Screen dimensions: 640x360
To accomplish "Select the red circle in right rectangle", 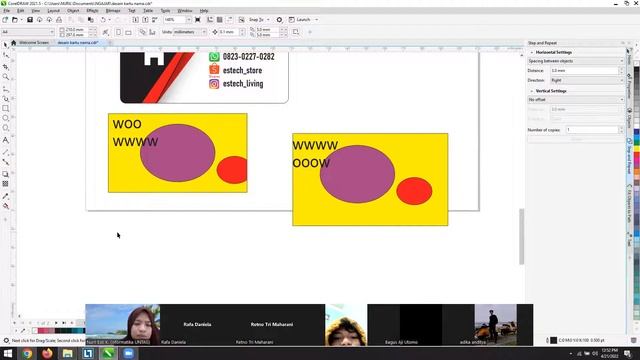I will pos(414,191).
